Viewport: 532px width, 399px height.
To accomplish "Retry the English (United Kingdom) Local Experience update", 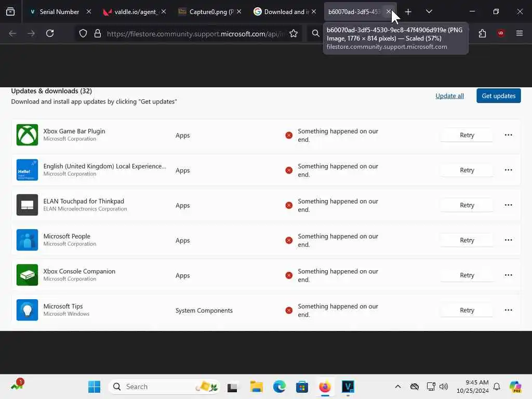I will (x=467, y=170).
